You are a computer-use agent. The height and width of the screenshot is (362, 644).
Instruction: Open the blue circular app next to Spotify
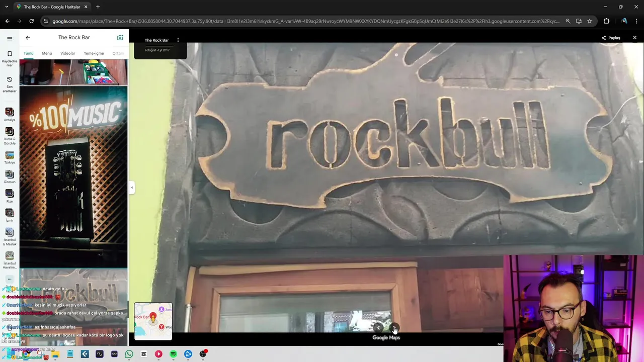188,354
